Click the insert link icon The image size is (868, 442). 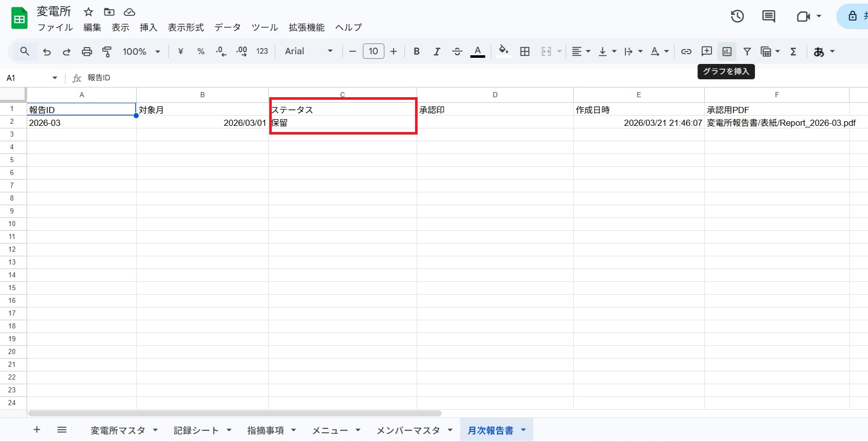pyautogui.click(x=686, y=51)
